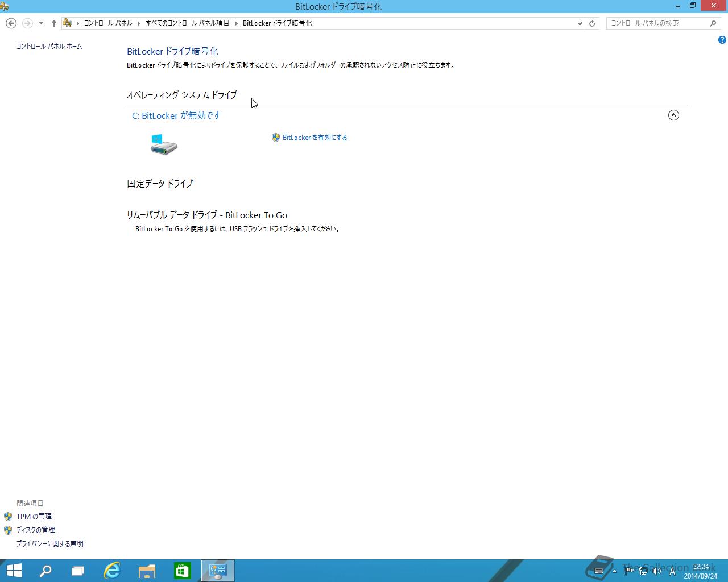Select コントロール パネル in the breadcrumb
Screen dimensions: 728x582
108,23
